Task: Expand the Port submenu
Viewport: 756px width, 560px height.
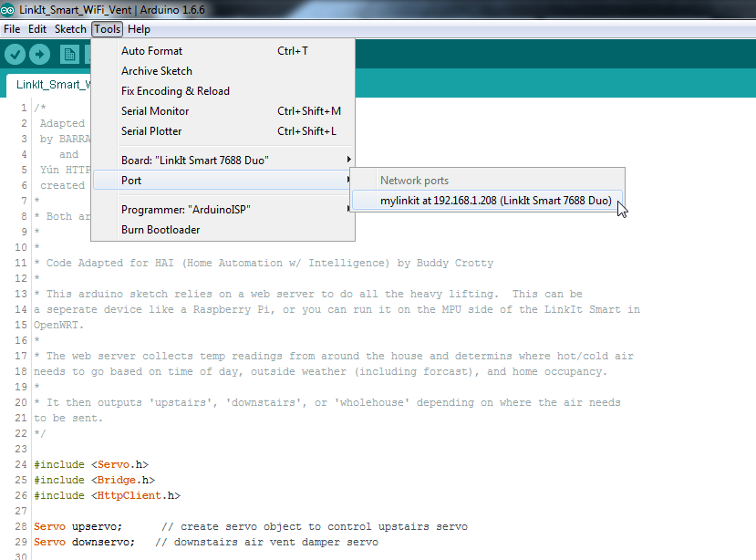Action: [130, 181]
